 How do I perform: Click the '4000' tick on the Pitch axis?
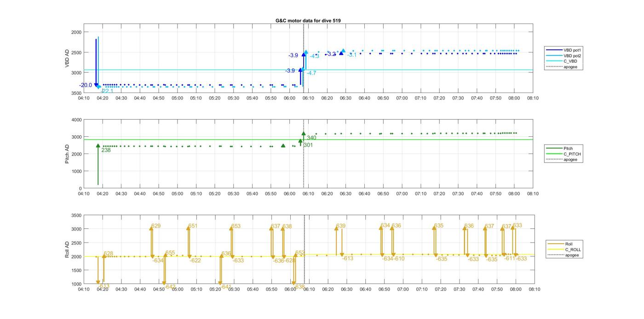[76, 120]
